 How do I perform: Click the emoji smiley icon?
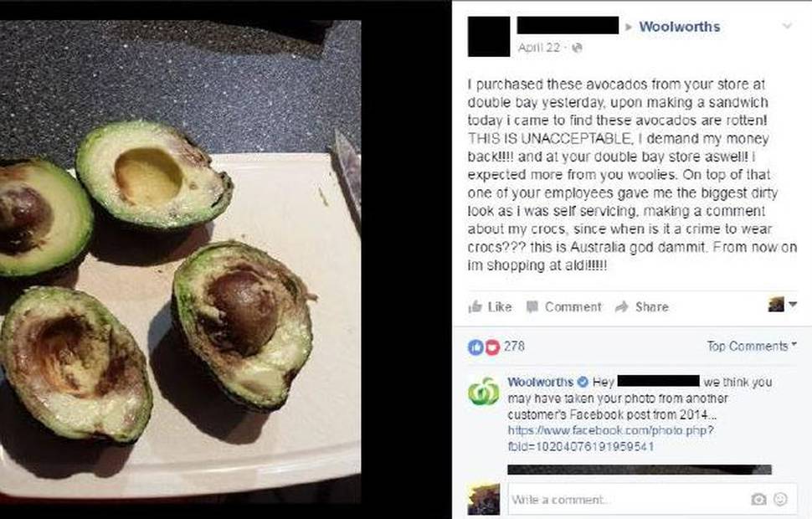click(780, 499)
